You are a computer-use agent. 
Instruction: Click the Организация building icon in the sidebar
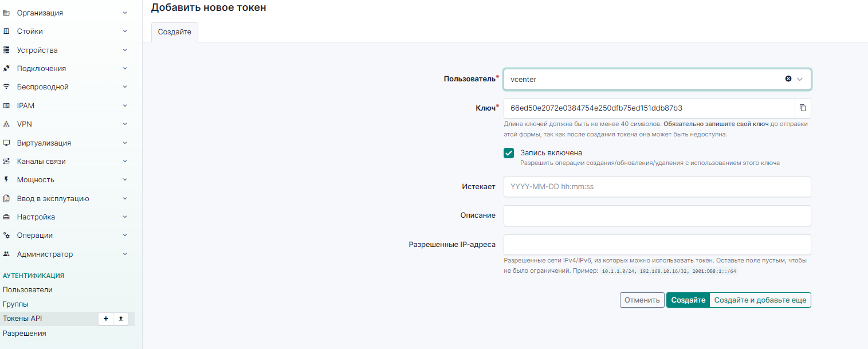point(7,13)
